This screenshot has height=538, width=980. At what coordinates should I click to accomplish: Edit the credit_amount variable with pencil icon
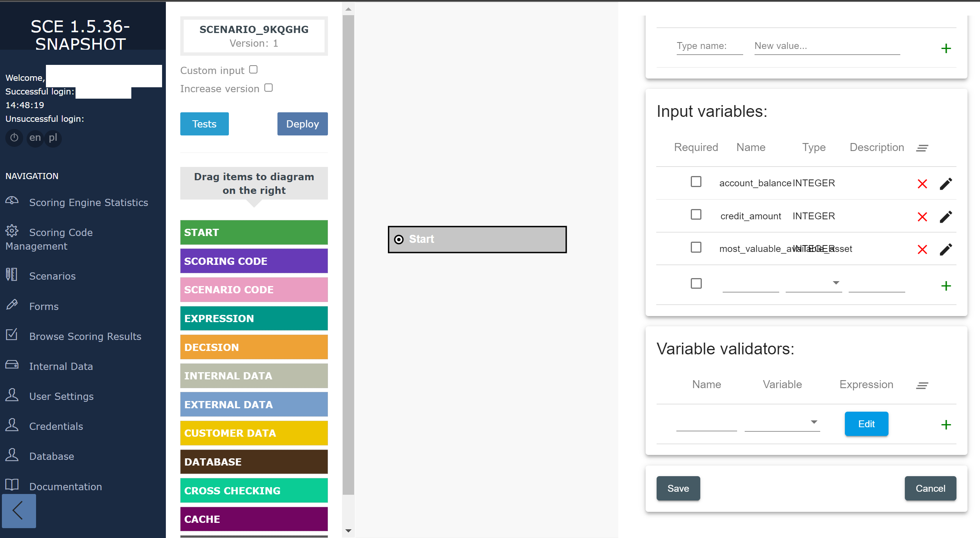(945, 217)
